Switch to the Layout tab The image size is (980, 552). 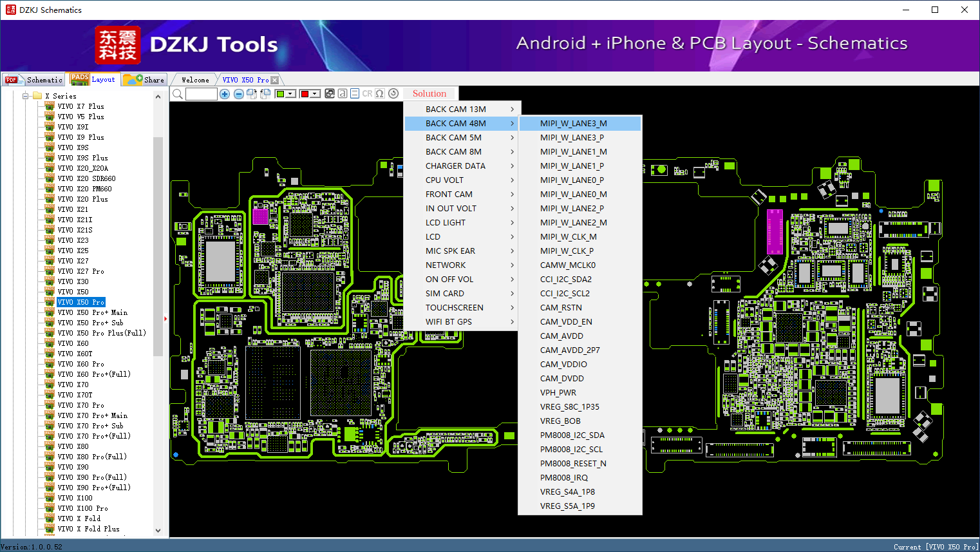click(x=93, y=79)
